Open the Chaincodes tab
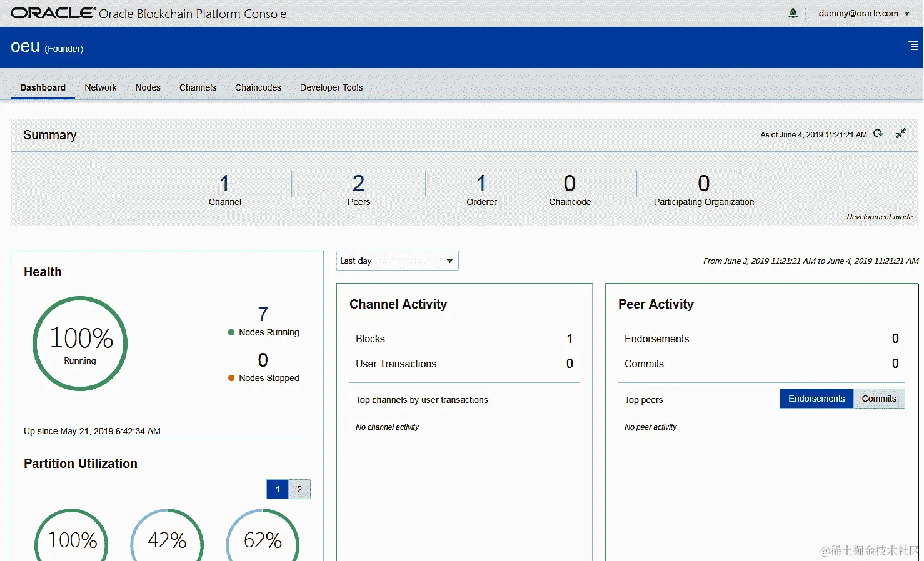The width and height of the screenshot is (924, 561). (x=258, y=87)
